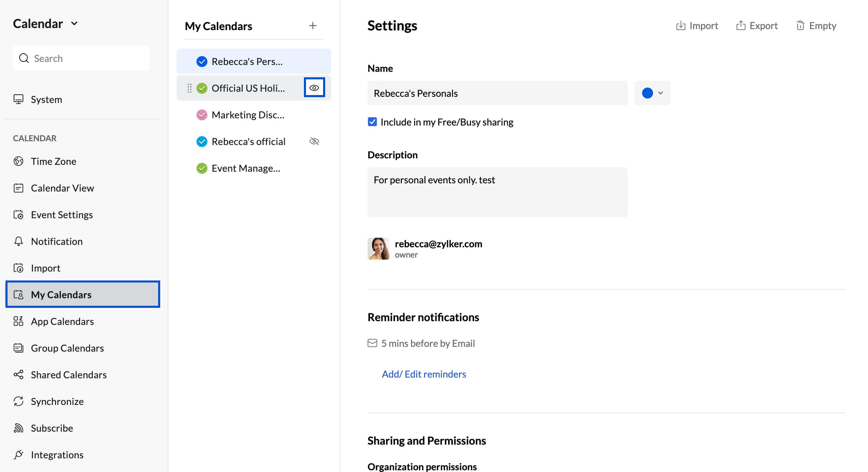868x472 pixels.
Task: Click the Synchronize icon in sidebar
Action: tap(18, 401)
